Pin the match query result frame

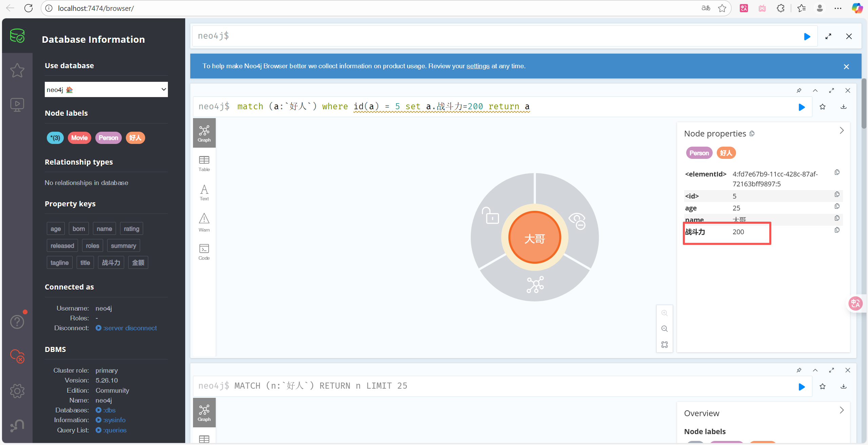click(x=799, y=90)
